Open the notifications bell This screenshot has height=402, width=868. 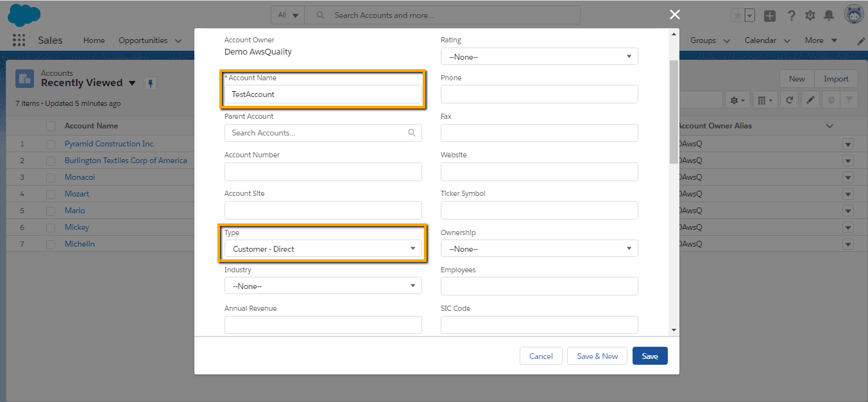829,15
